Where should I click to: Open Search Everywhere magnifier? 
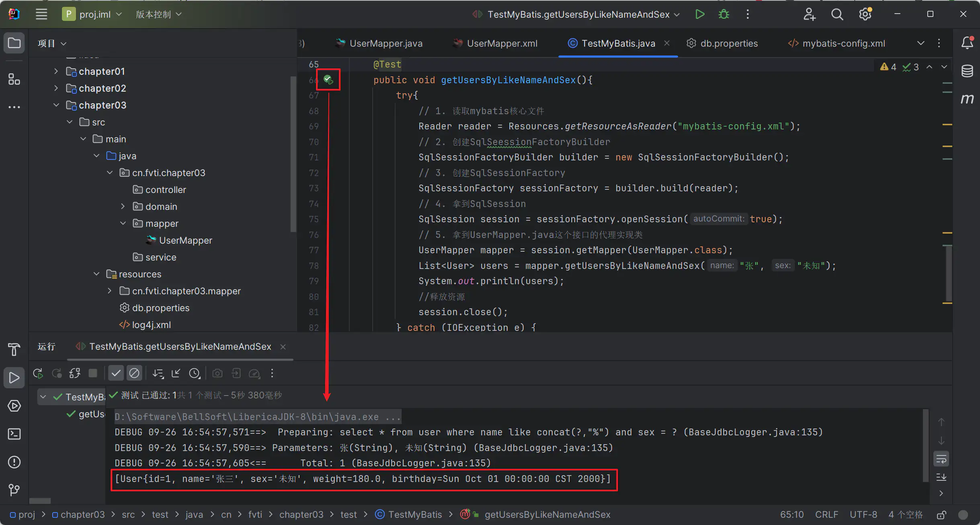tap(837, 14)
